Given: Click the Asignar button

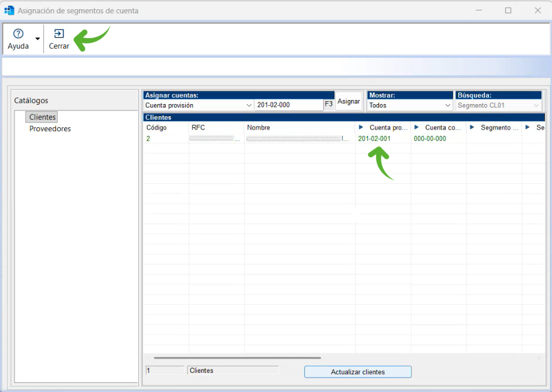Looking at the screenshot, I should pos(349,101).
